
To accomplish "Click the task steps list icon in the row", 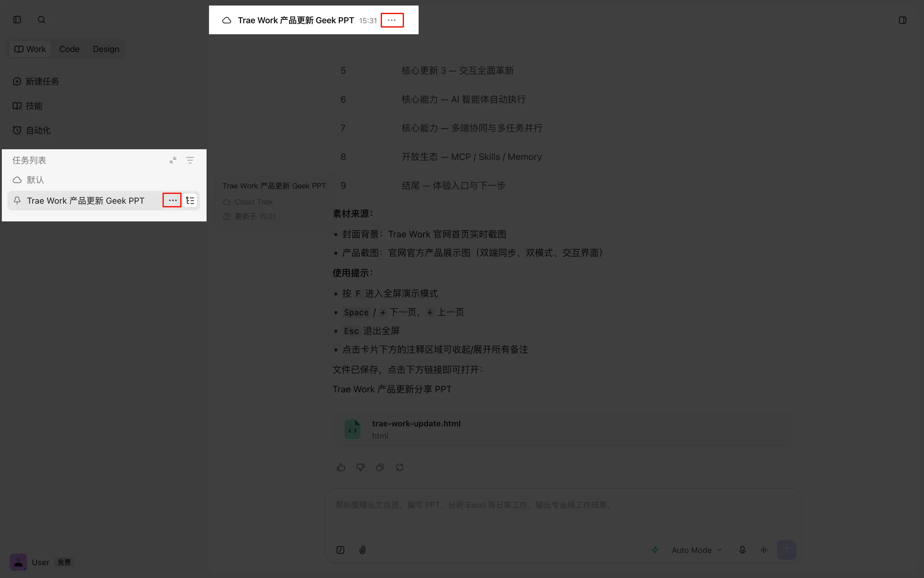I will click(x=190, y=200).
